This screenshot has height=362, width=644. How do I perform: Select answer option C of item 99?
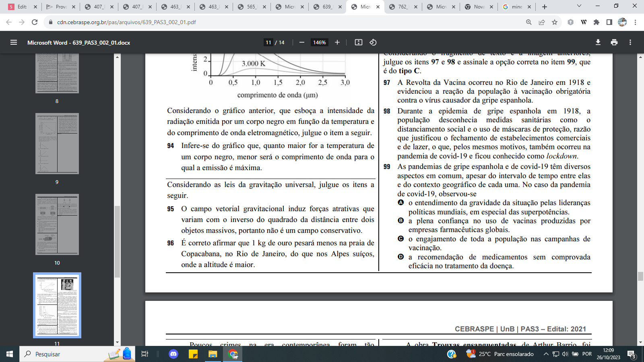coord(401,239)
